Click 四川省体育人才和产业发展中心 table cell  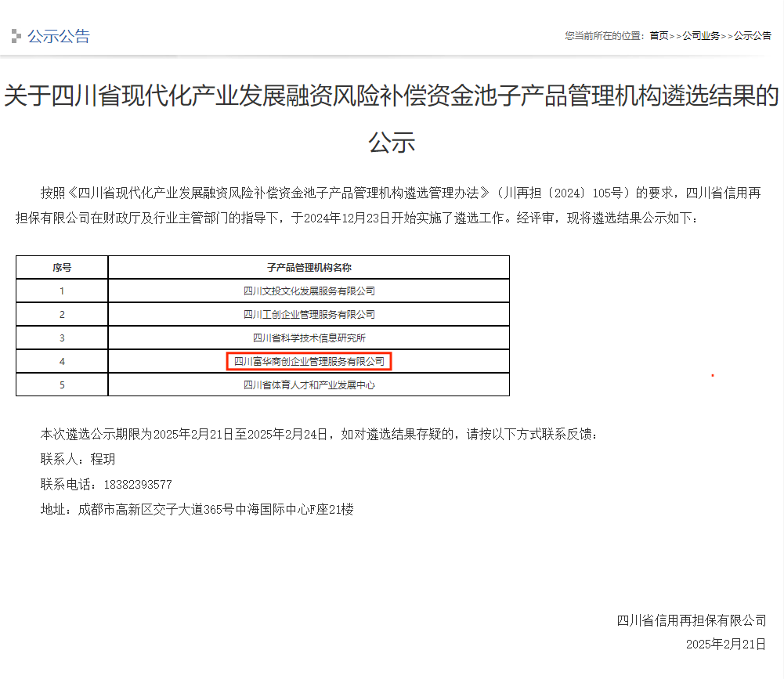[309, 385]
